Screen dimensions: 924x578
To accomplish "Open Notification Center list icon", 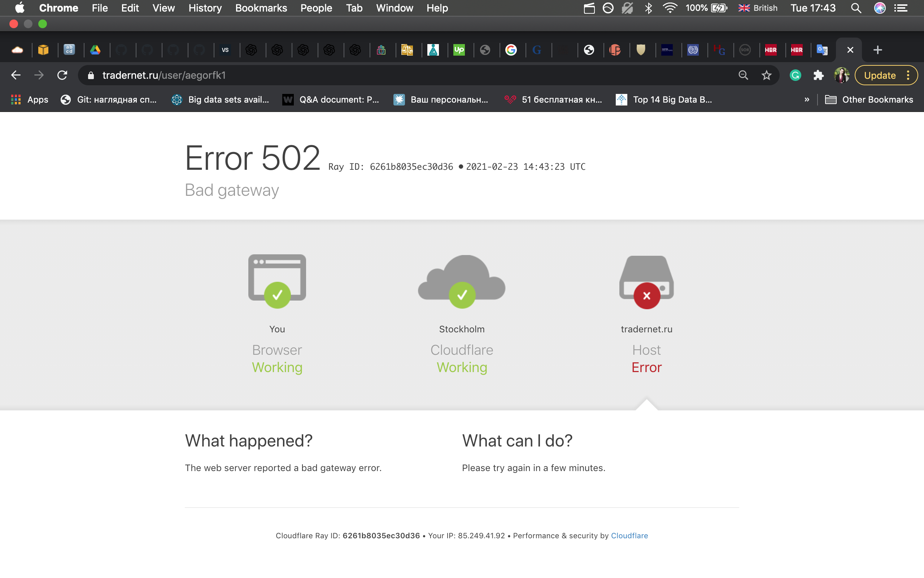I will click(901, 8).
